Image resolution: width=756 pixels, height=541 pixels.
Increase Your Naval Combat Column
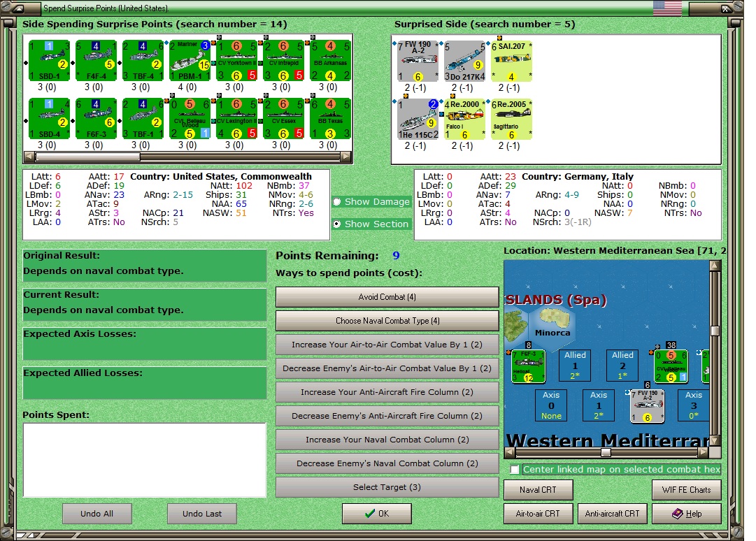(x=387, y=440)
